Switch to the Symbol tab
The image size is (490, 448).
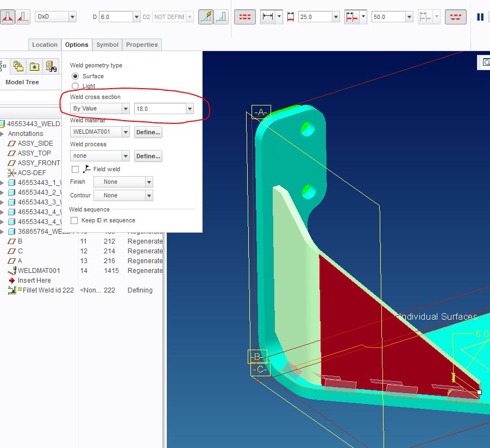pos(107,45)
